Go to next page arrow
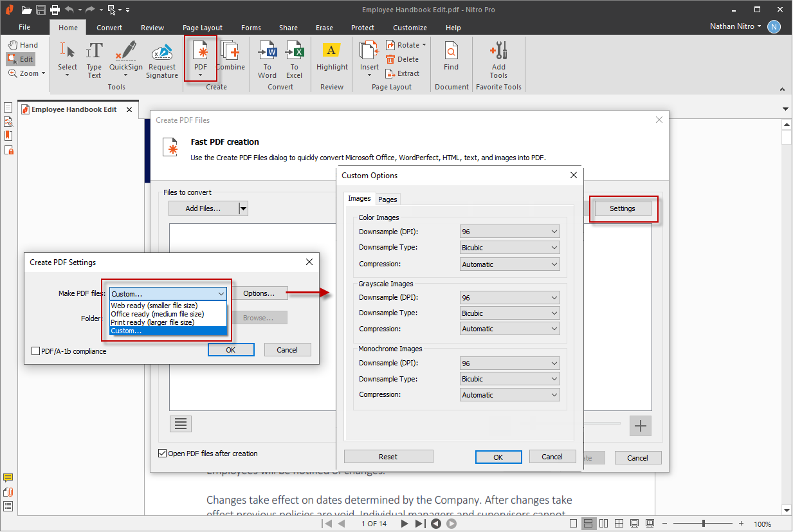The image size is (793, 532). [x=405, y=524]
